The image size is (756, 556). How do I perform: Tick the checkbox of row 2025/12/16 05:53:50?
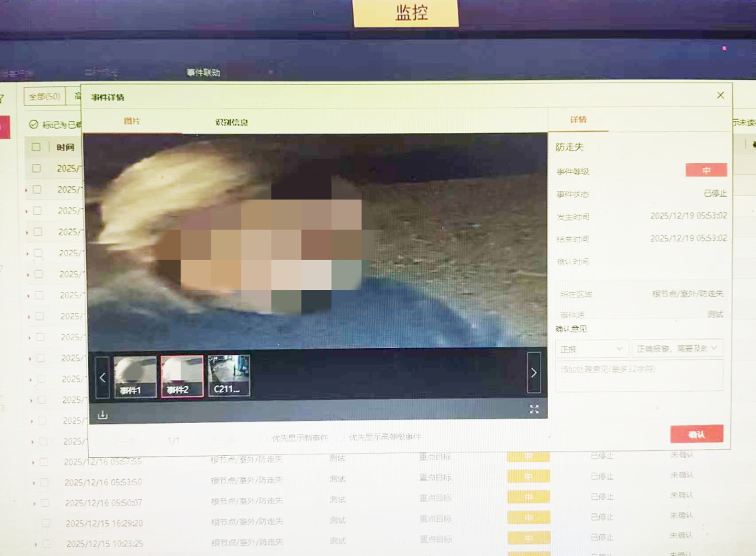coord(44,482)
